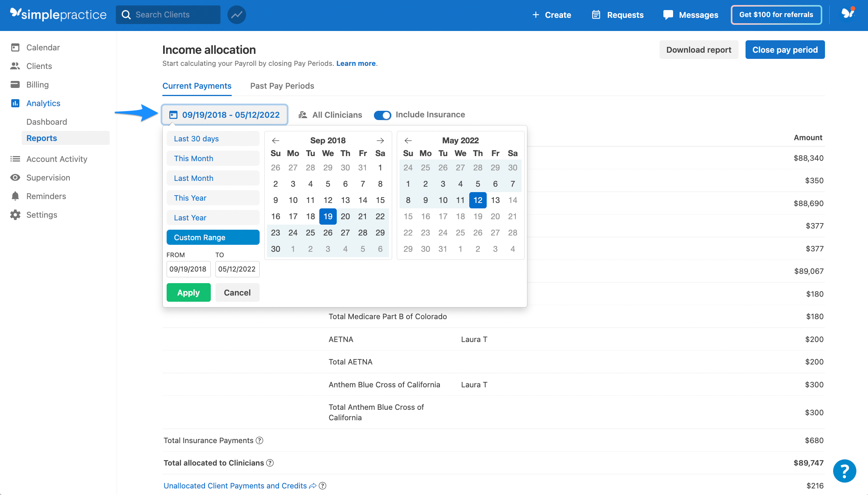The width and height of the screenshot is (868, 495).
Task: Select Last 30 days preset
Action: click(x=213, y=139)
